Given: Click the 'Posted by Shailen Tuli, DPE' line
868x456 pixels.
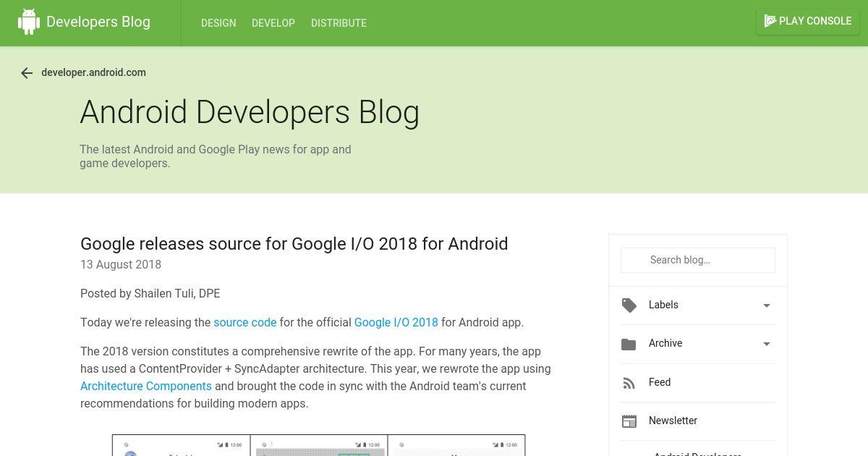Looking at the screenshot, I should click(150, 293).
